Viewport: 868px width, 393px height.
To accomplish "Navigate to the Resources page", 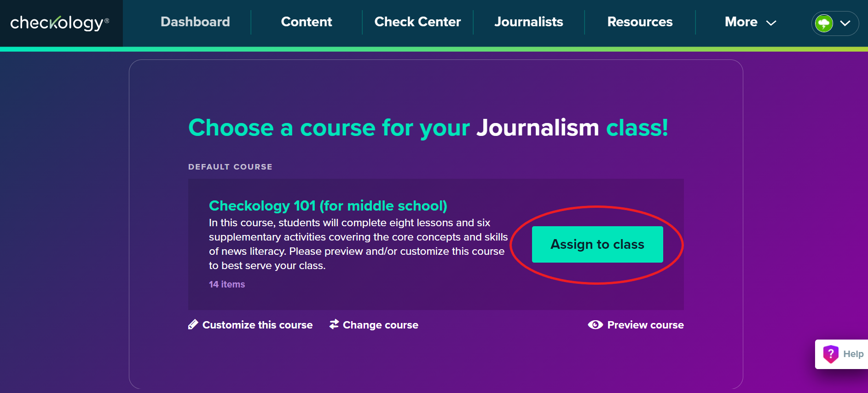I will pos(640,22).
